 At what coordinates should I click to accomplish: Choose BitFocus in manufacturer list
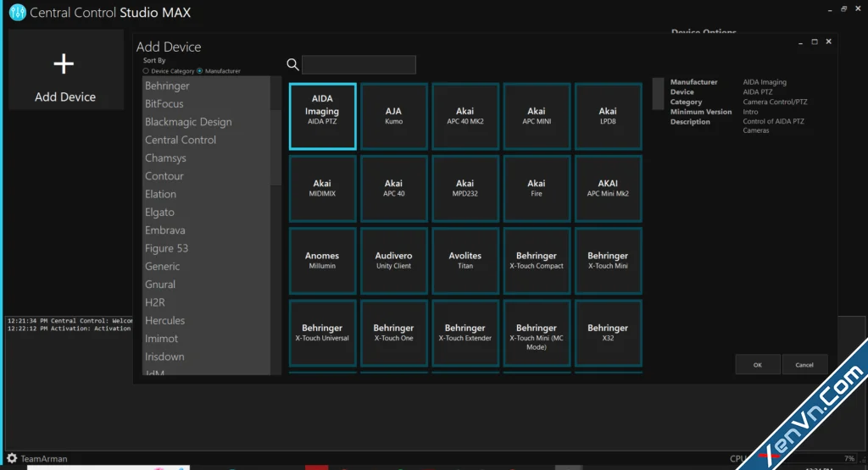[206, 104]
